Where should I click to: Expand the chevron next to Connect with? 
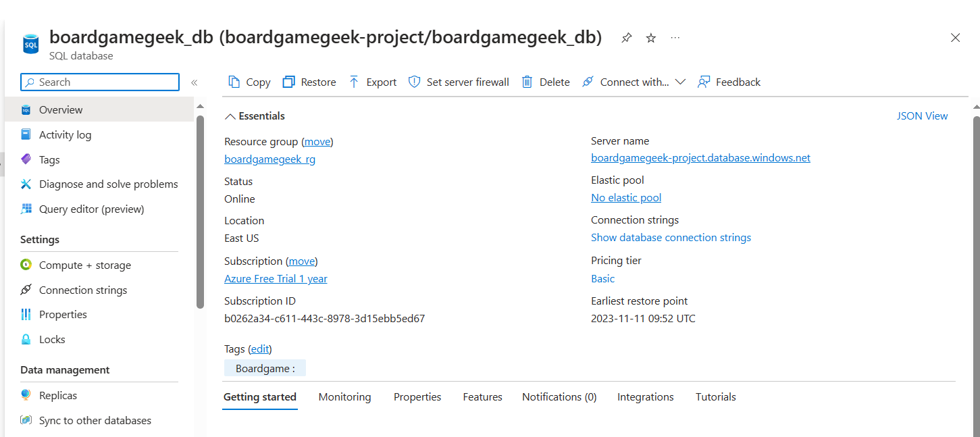(x=680, y=82)
